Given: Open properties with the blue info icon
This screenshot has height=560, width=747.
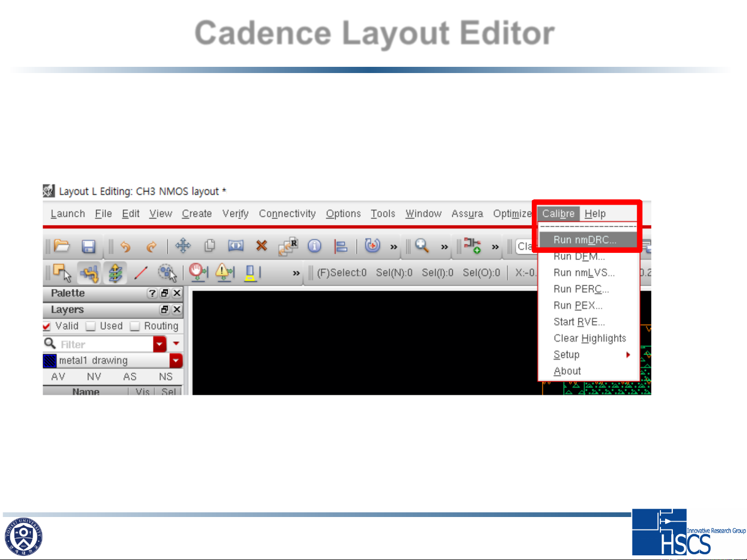Looking at the screenshot, I should (314, 246).
